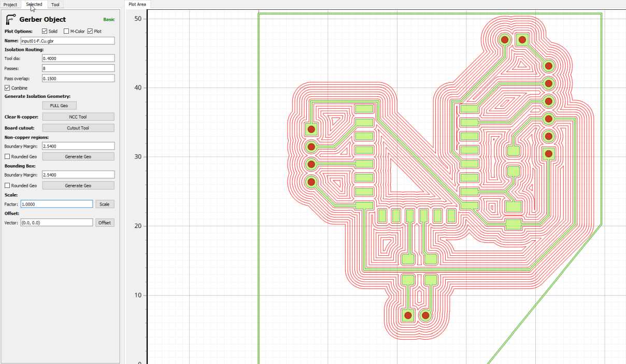The height and width of the screenshot is (364, 626).
Task: Click the 20 label on the Y axis
Action: (138, 226)
